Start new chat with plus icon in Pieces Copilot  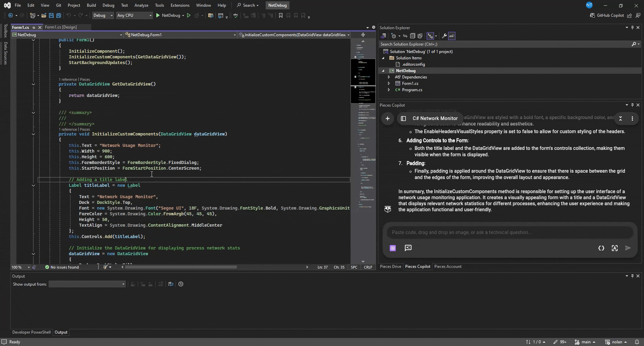(x=387, y=118)
